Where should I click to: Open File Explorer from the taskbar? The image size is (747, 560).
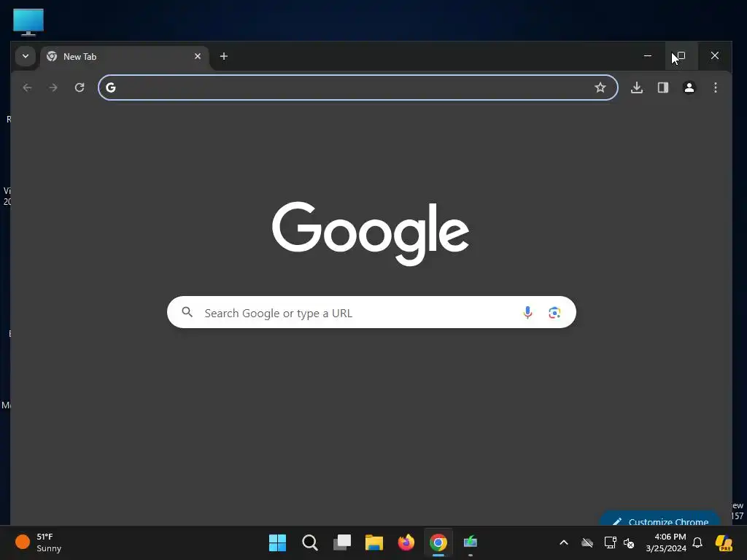(x=374, y=542)
